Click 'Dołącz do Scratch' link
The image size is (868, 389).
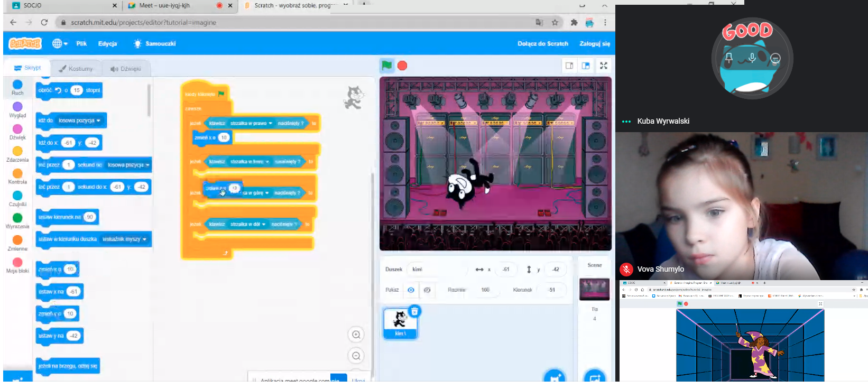click(543, 43)
